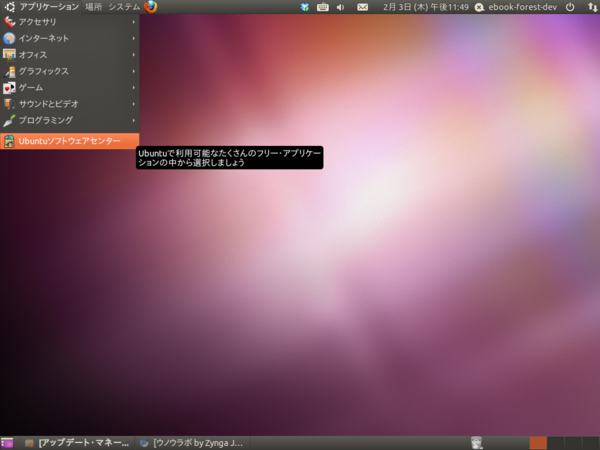Open the プログラミング submenu
The image size is (600, 450).
70,120
